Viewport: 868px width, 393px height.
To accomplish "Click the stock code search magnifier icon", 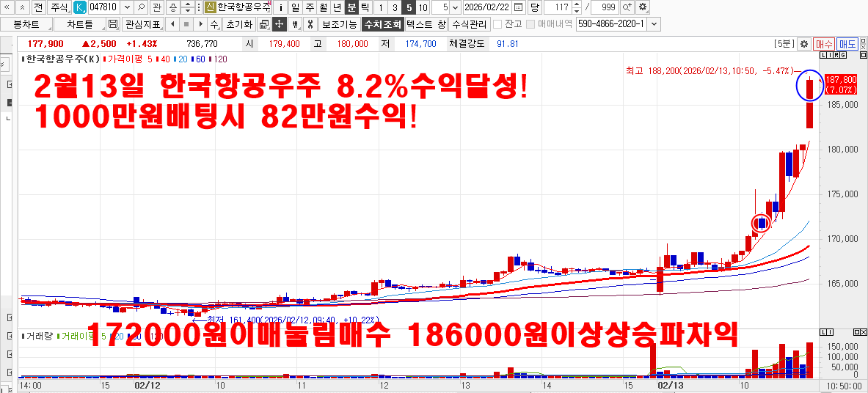I will point(141,7).
